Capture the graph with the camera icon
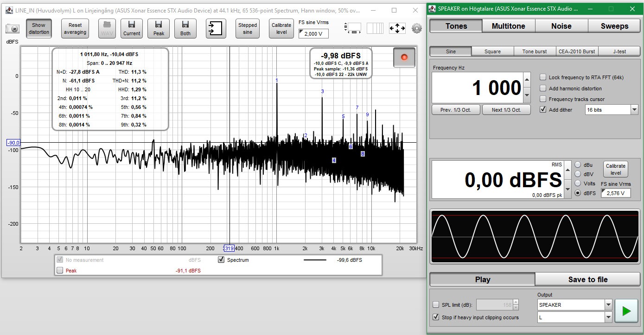Screen dimensions: 644x335 (13, 29)
